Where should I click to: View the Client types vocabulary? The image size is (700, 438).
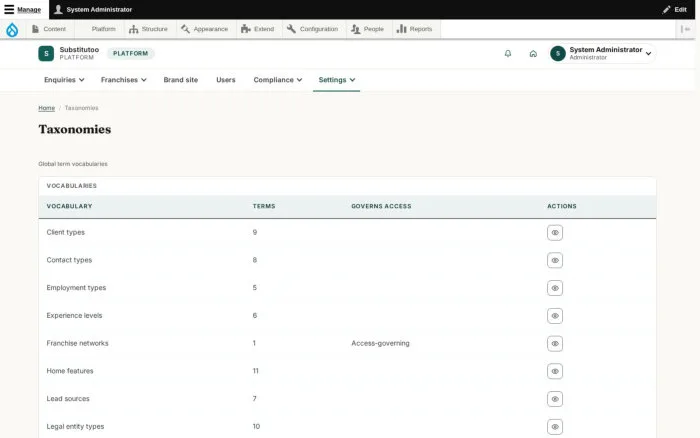555,233
